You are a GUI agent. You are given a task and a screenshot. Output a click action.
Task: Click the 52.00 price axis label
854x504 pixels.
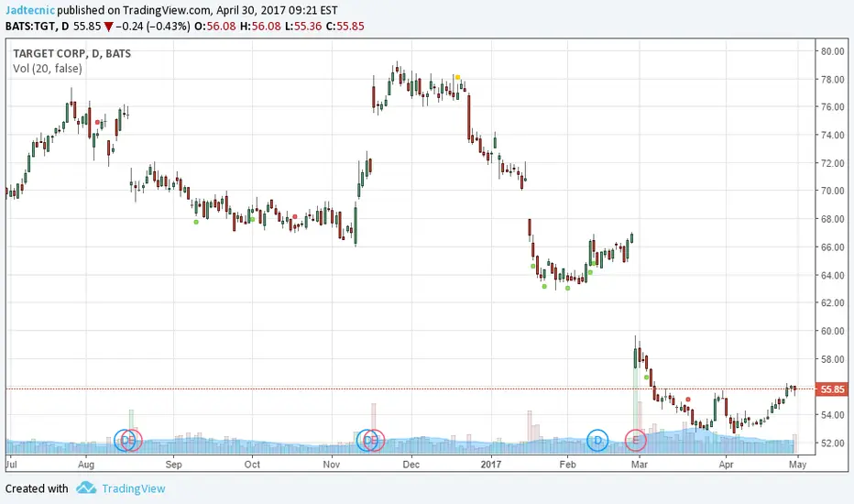pos(833,443)
